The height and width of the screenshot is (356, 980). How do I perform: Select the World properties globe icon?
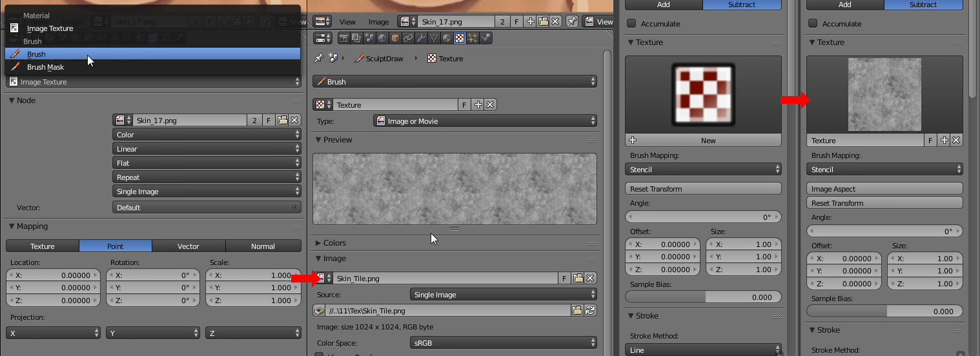[x=382, y=38]
